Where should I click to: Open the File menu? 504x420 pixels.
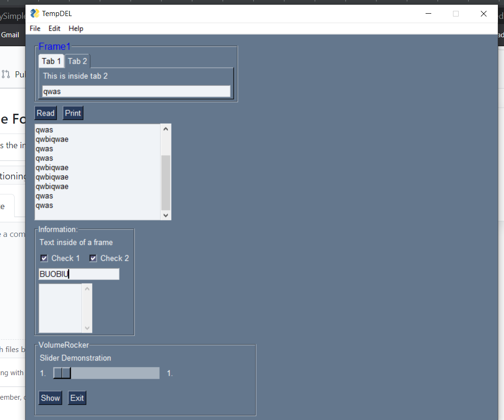click(x=34, y=28)
